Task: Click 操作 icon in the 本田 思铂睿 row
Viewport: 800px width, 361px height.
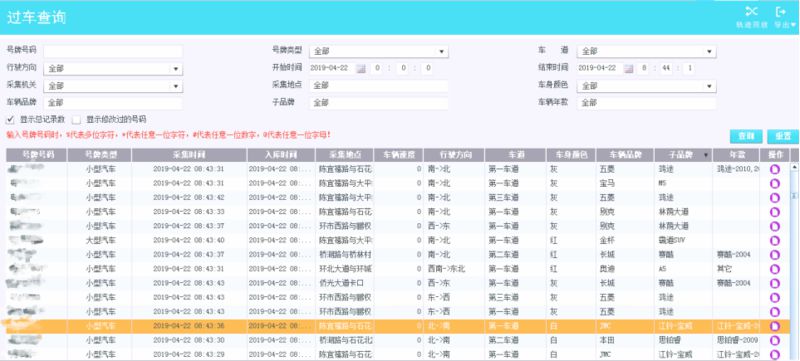Action: 774,340
